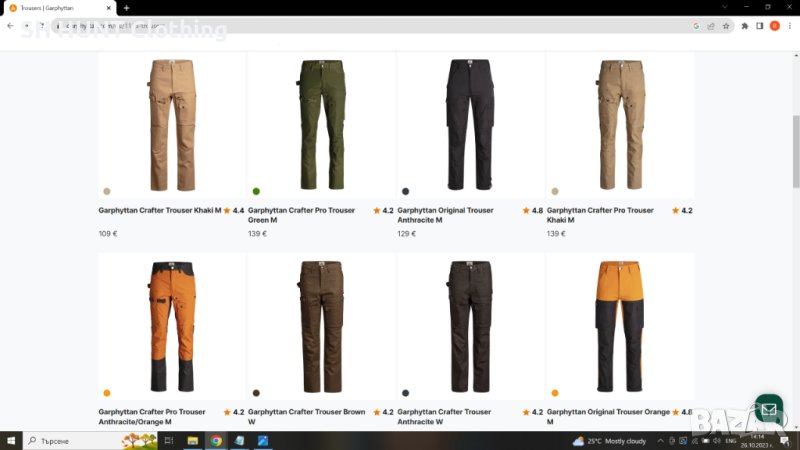Open the Chrome extensions puzzle icon
Image resolution: width=800 pixels, height=450 pixels.
click(x=744, y=26)
